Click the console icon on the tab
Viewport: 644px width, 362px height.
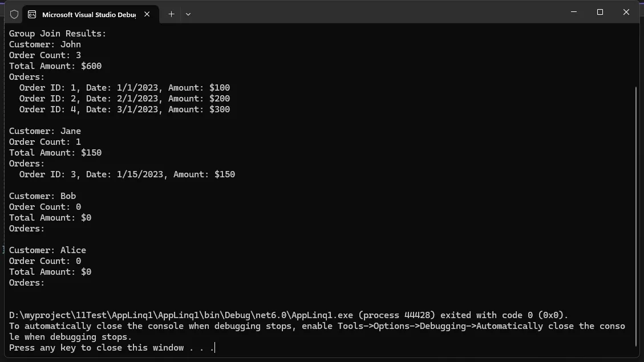click(32, 14)
